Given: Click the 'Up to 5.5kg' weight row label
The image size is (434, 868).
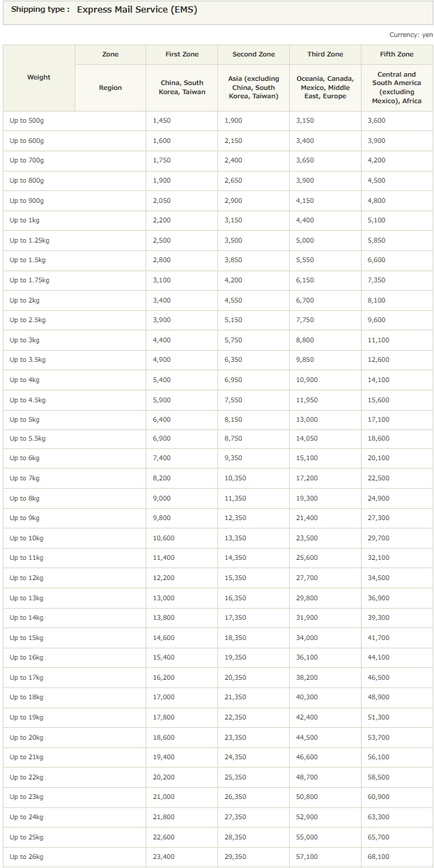Looking at the screenshot, I should pyautogui.click(x=28, y=439).
